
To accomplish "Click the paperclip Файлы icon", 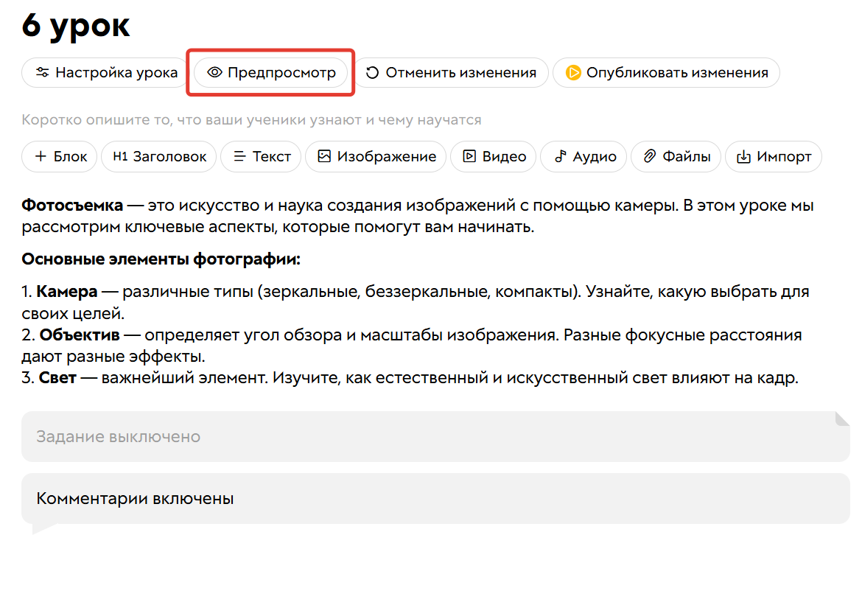I will pos(650,156).
